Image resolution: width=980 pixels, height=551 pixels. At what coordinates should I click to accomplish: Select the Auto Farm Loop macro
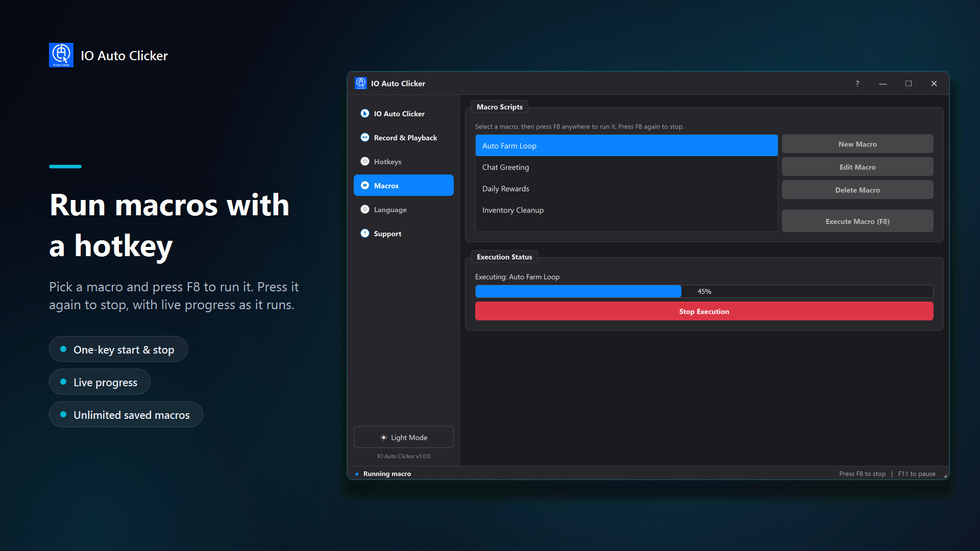(627, 145)
